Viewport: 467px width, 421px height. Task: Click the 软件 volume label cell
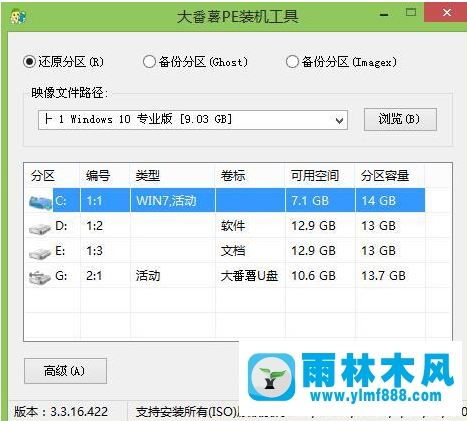pos(233,226)
